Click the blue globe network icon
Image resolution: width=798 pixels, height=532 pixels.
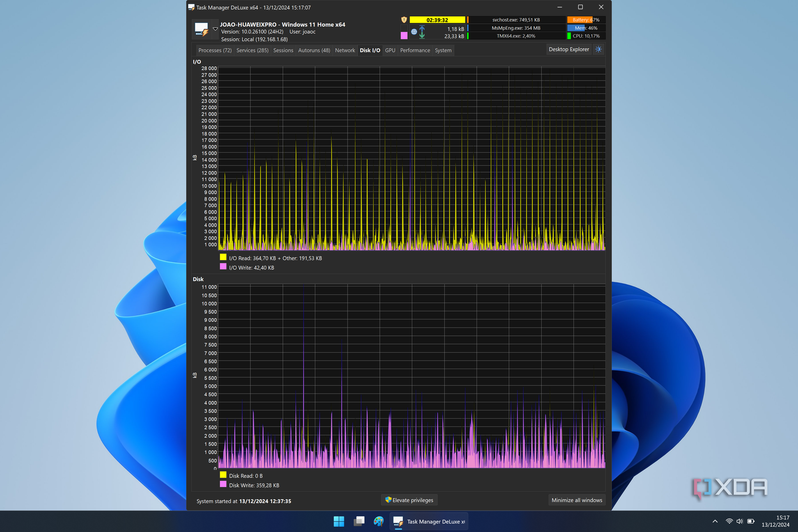tap(414, 32)
